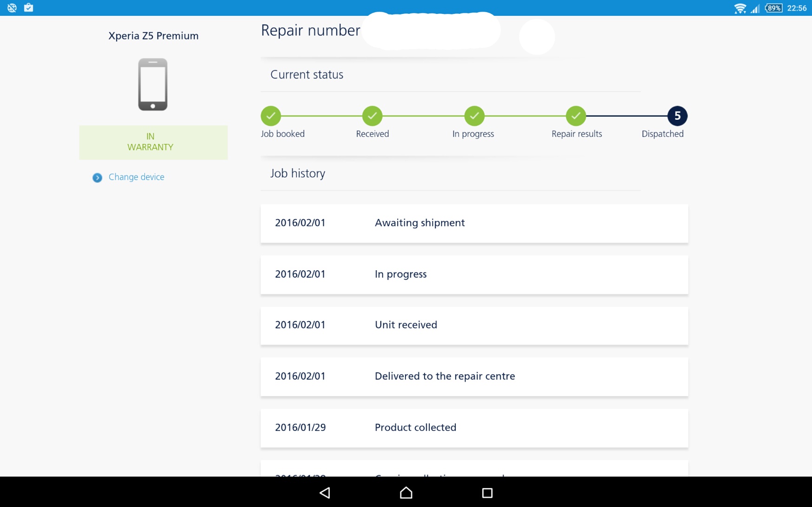The width and height of the screenshot is (812, 507).
Task: Tap the Repair number title
Action: (x=311, y=30)
